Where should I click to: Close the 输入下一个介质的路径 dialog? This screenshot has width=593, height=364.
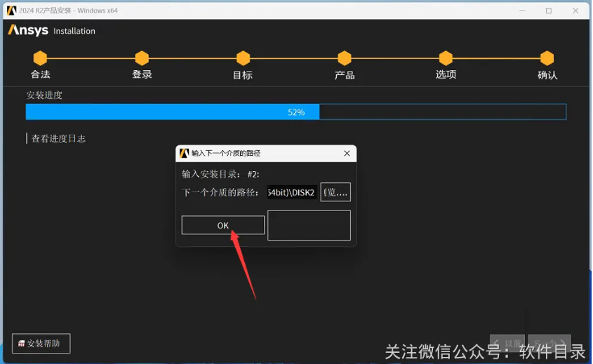tap(347, 153)
